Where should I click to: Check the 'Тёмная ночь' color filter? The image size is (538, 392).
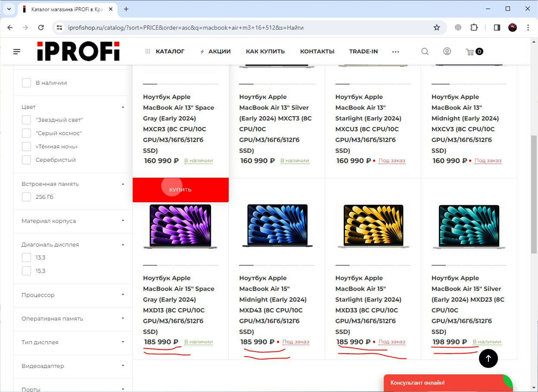26,146
